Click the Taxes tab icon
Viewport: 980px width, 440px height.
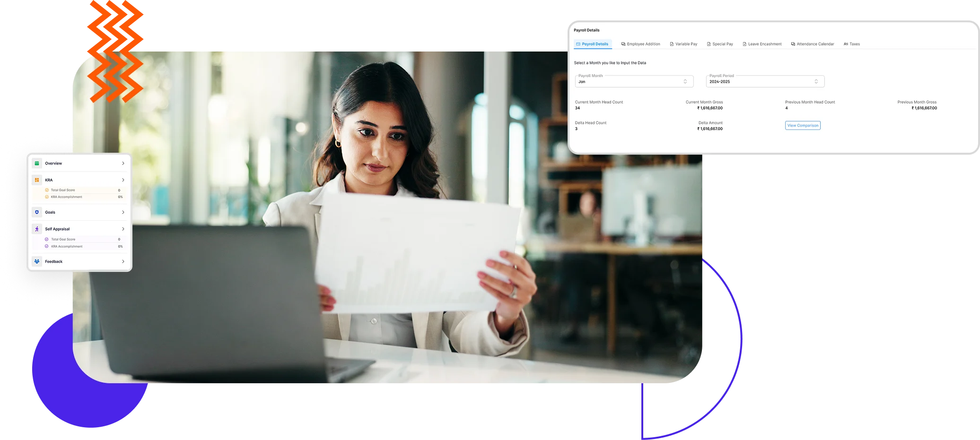(846, 44)
